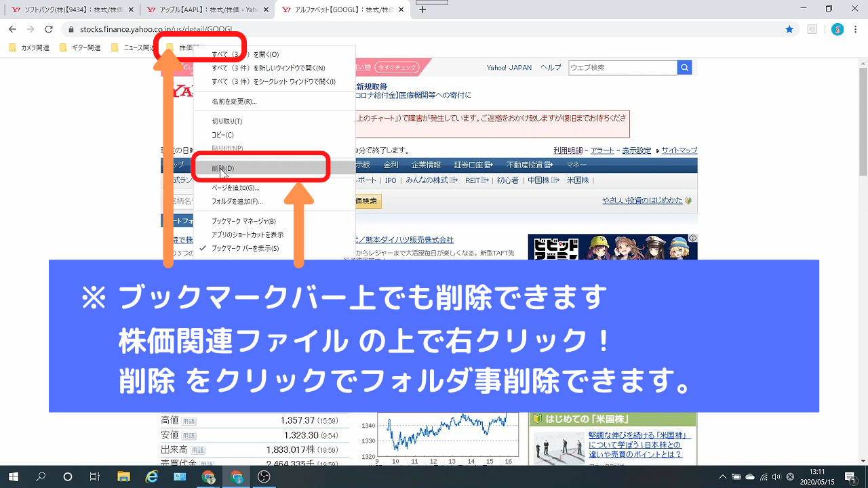
Task: Click the page vertical scrollbar thumb
Action: pyautogui.click(x=863, y=136)
